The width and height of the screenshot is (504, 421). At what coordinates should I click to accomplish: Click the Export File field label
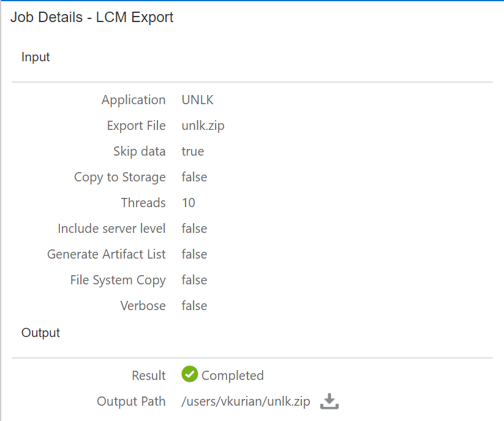136,126
